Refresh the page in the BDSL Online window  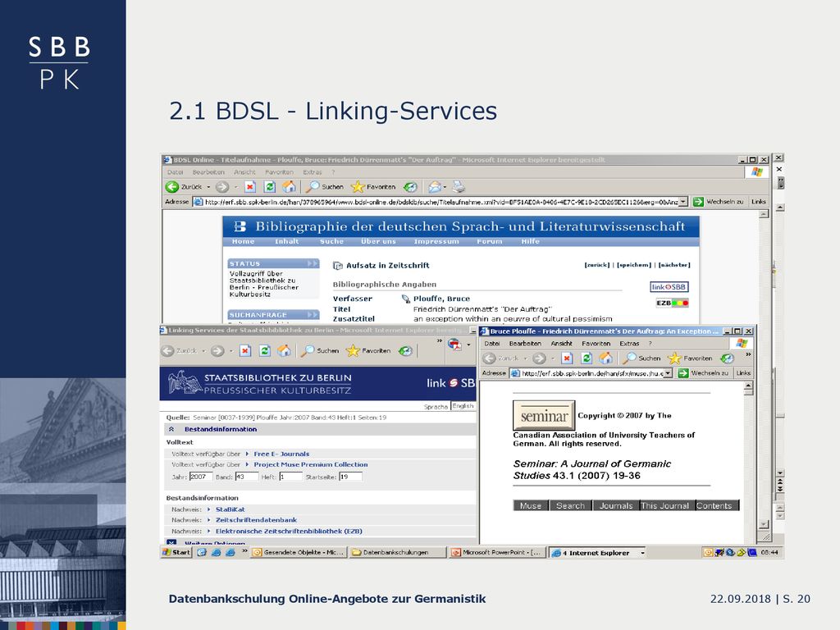click(x=269, y=186)
